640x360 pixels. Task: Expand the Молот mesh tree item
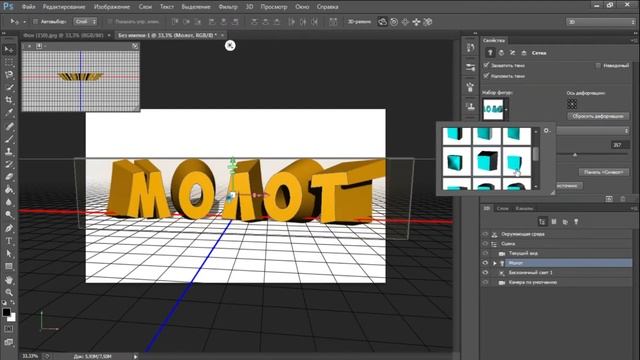click(x=495, y=263)
